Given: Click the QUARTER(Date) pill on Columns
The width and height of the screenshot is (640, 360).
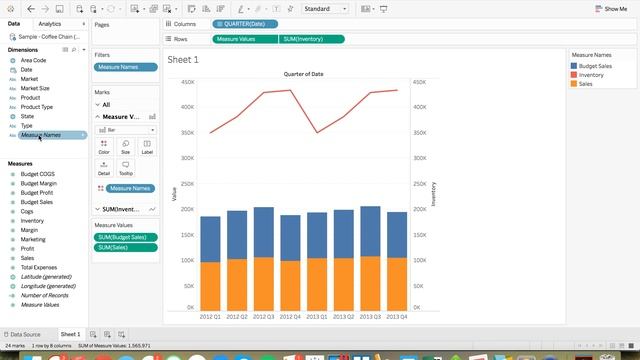Looking at the screenshot, I should pos(245,24).
